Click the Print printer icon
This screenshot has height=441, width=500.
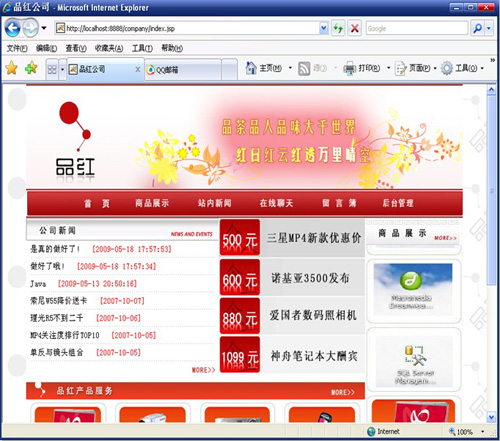coord(350,69)
